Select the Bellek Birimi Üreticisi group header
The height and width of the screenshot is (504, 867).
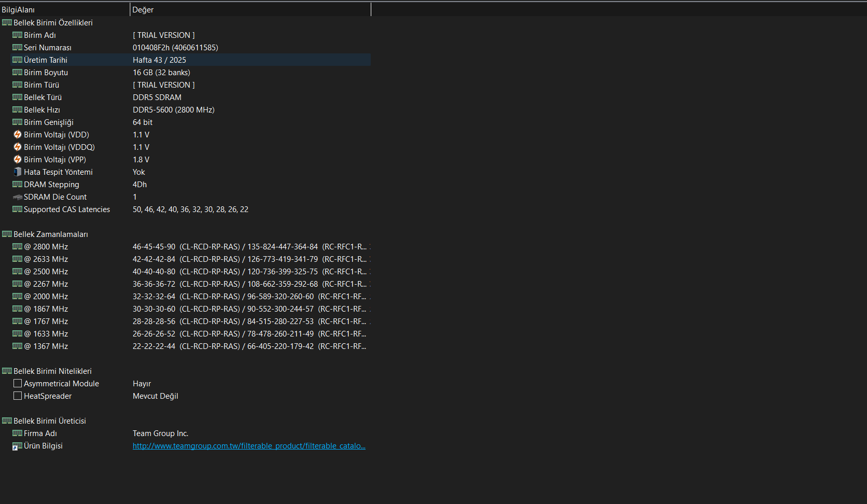tap(50, 421)
